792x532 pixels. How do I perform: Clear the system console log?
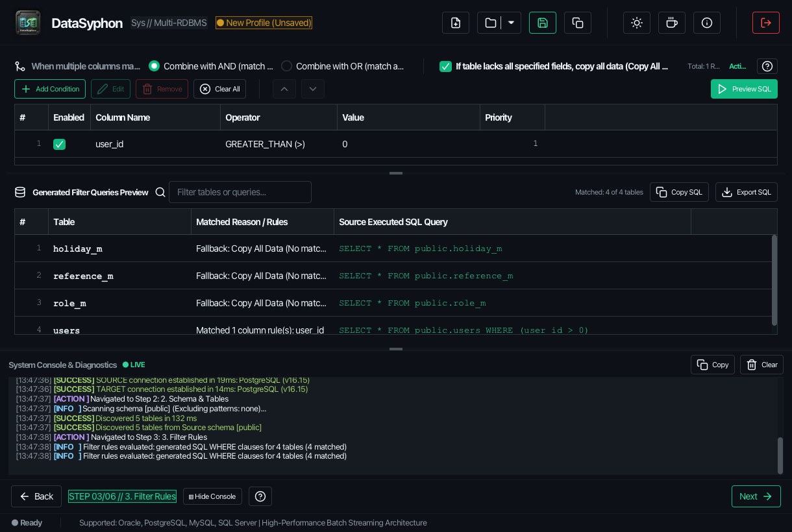(x=761, y=365)
